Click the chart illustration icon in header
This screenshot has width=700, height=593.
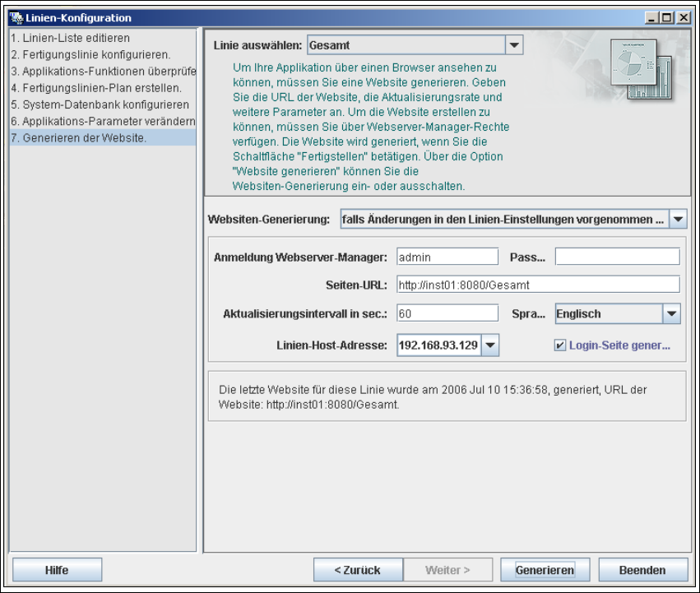click(641, 69)
